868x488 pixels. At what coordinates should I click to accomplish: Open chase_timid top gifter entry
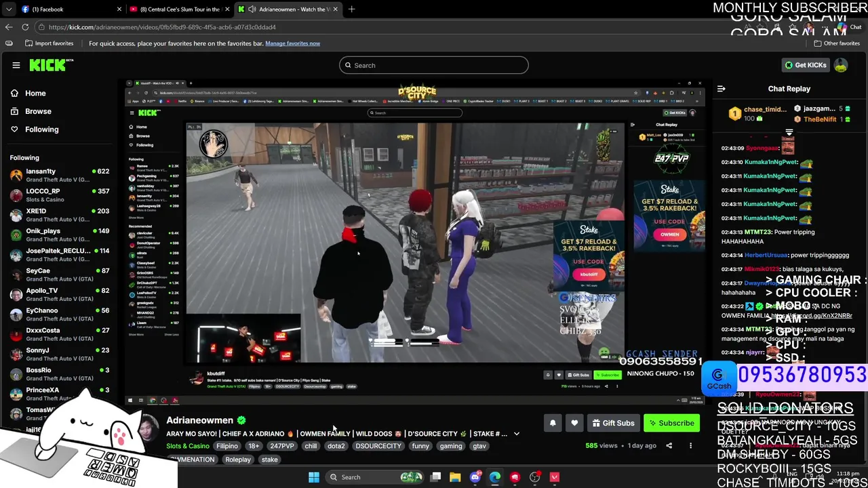tap(758, 113)
